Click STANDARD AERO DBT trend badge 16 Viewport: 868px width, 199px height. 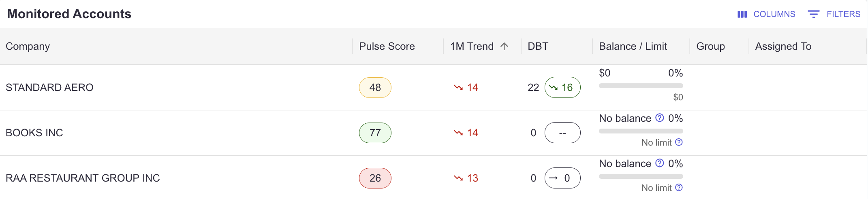[562, 87]
